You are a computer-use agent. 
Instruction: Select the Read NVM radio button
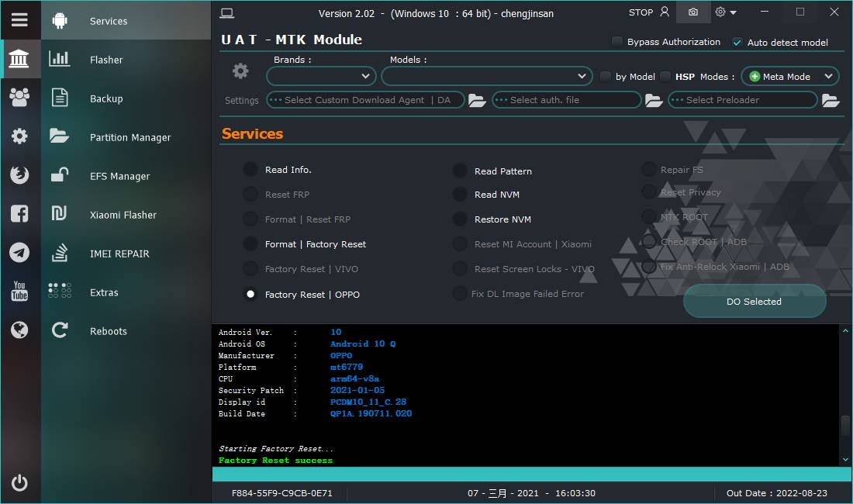click(x=460, y=195)
